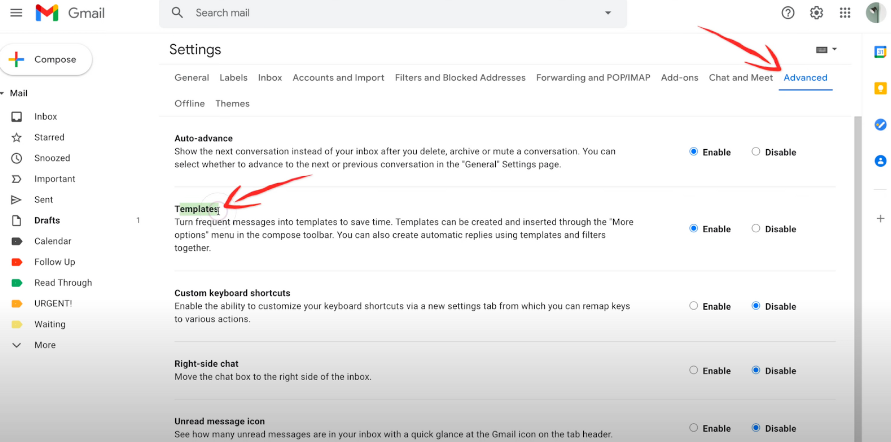Click the Inbox icon in sidebar
Image resolution: width=891 pixels, height=442 pixels.
(16, 116)
